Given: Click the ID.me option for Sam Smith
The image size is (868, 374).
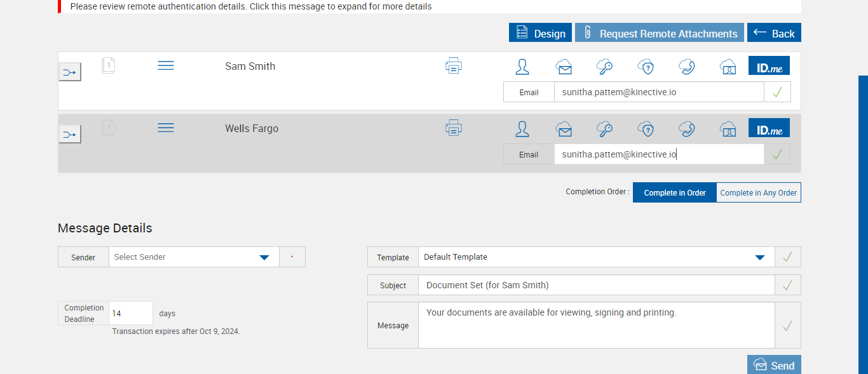Looking at the screenshot, I should (769, 66).
